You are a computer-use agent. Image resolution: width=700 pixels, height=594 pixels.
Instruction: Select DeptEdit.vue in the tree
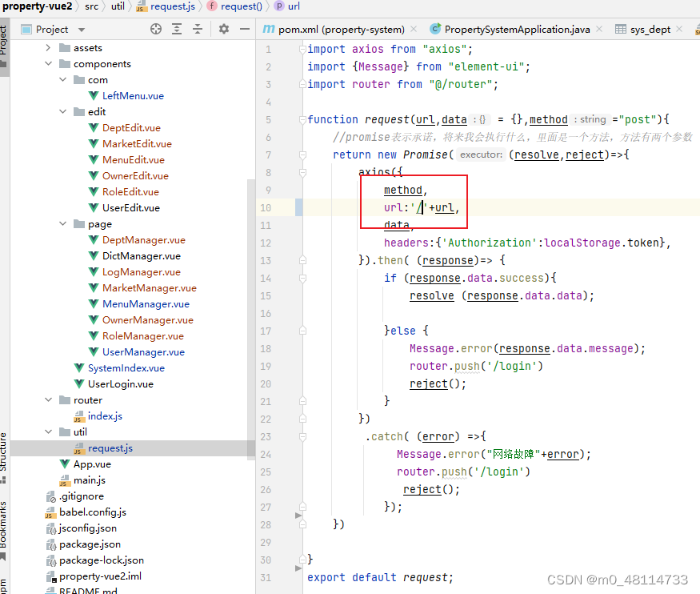[131, 128]
